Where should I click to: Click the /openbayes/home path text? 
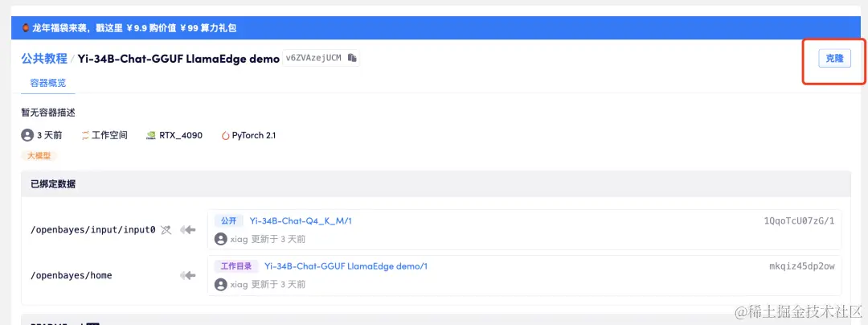pyautogui.click(x=71, y=275)
